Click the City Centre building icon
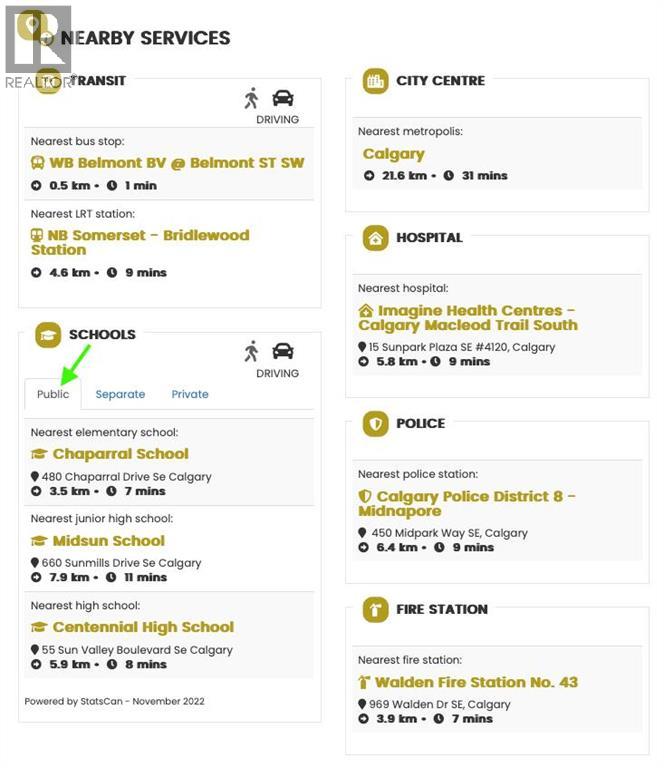Image resolution: width=664 pixels, height=768 pixels. (375, 81)
